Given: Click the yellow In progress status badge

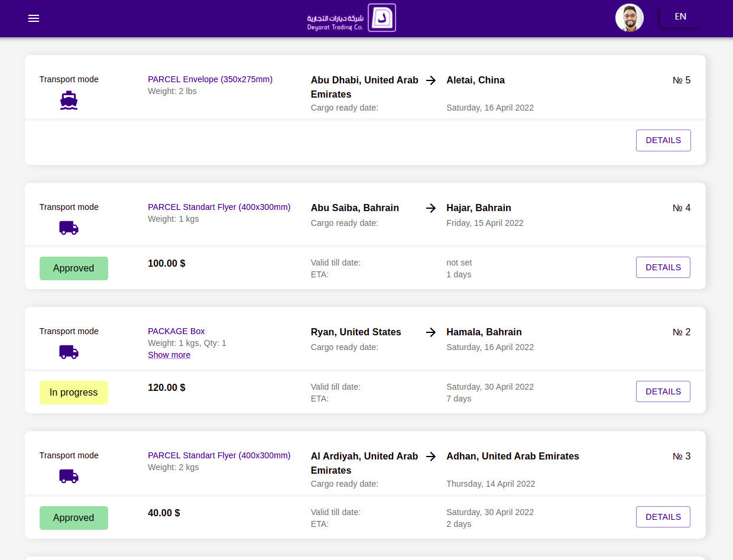Looking at the screenshot, I should 74,393.
